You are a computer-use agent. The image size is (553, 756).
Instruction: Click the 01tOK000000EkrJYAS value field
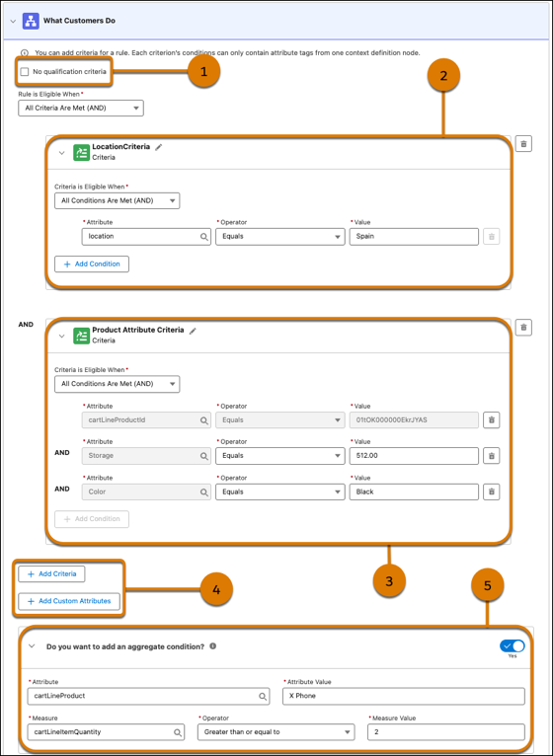click(414, 420)
